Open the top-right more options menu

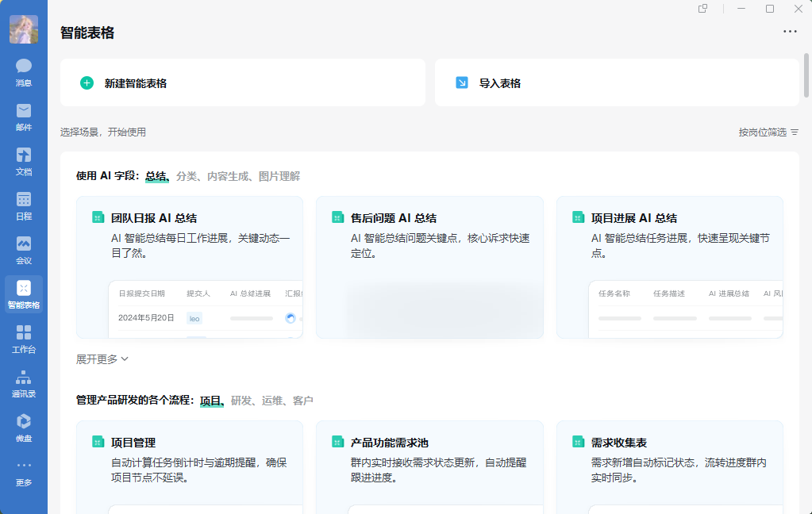790,32
